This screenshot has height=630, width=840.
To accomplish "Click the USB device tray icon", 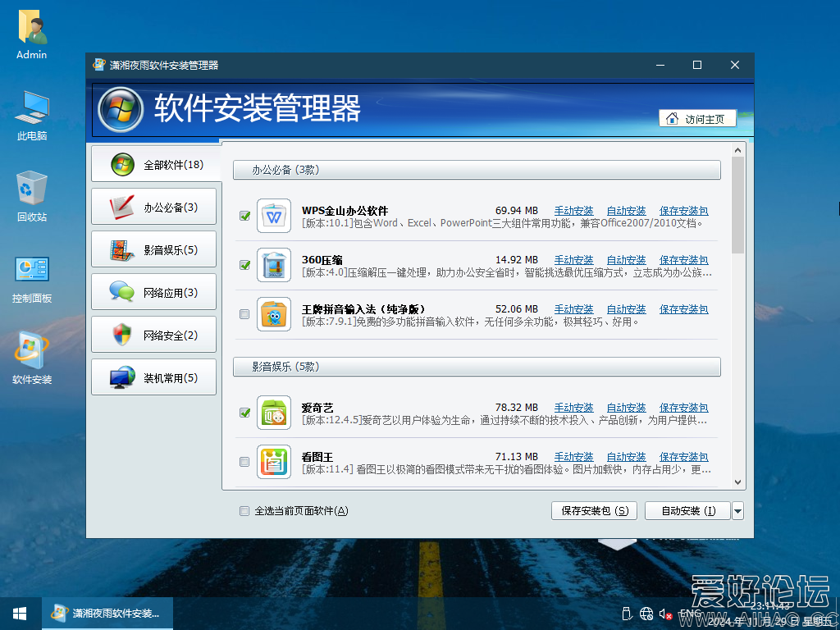I will pyautogui.click(x=628, y=614).
